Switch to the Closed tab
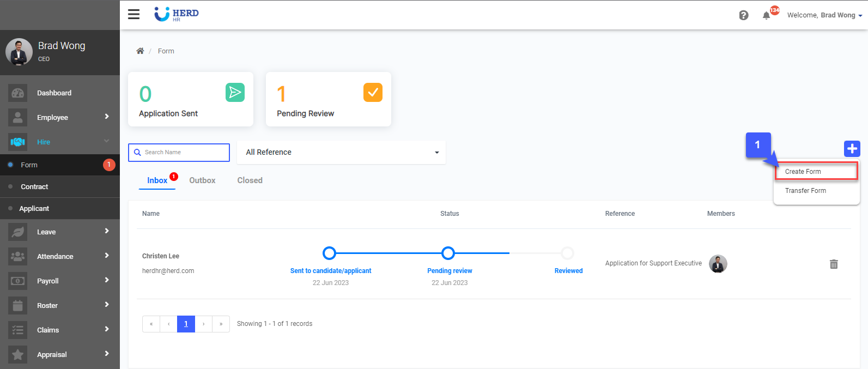Viewport: 868px width, 369px height. point(250,180)
